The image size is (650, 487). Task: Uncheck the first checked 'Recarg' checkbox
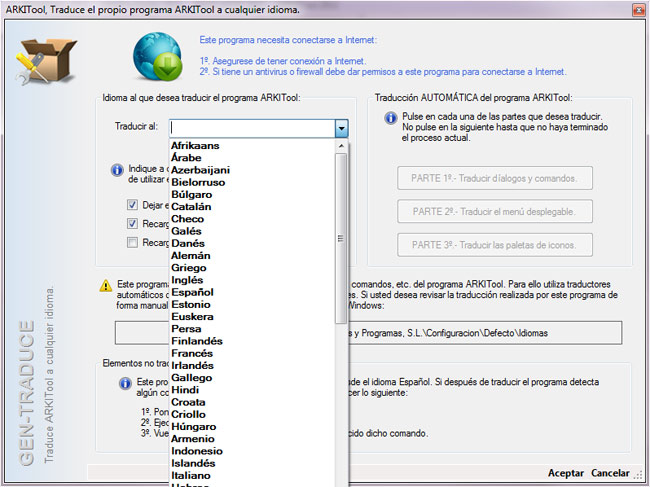[x=132, y=223]
